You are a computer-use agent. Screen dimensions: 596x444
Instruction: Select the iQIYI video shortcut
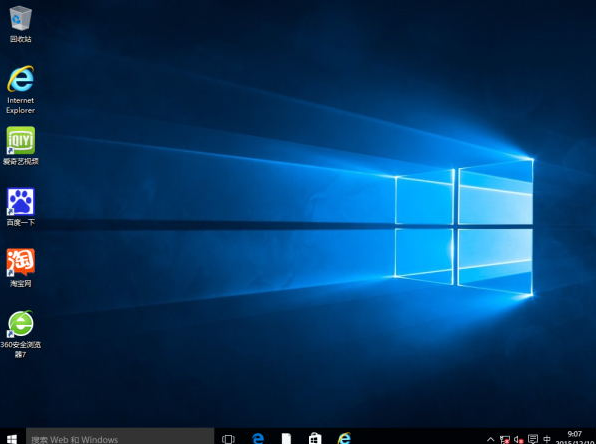click(x=21, y=146)
